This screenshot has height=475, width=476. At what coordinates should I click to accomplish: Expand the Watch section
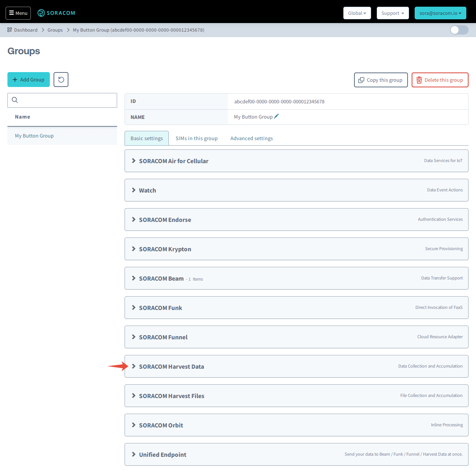coord(296,190)
